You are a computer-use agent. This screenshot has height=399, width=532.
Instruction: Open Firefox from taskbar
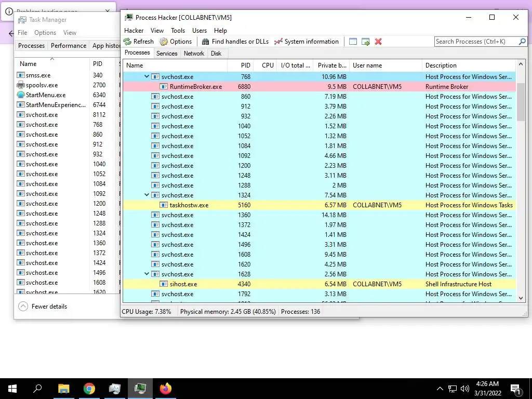coord(166,389)
